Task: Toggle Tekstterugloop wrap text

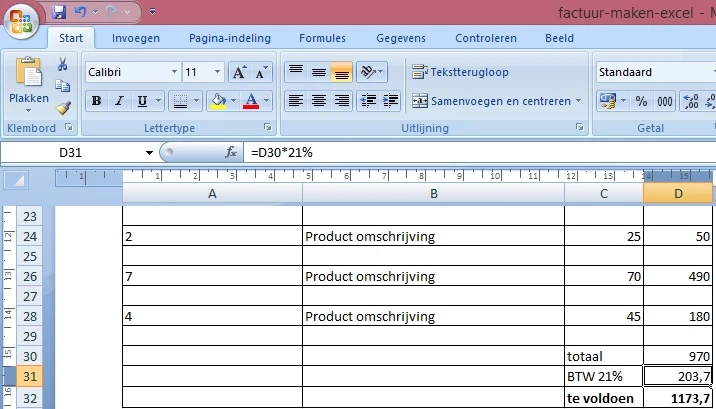Action: coord(460,72)
